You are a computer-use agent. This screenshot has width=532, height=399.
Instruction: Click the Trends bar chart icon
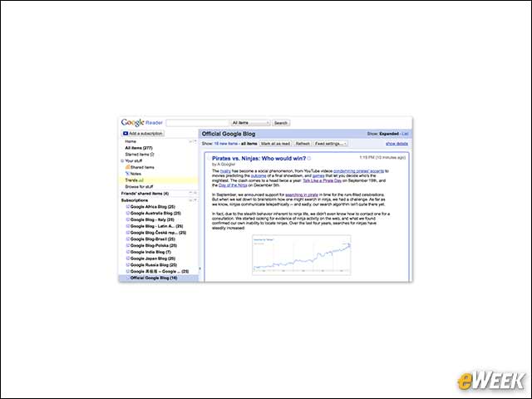[140, 180]
